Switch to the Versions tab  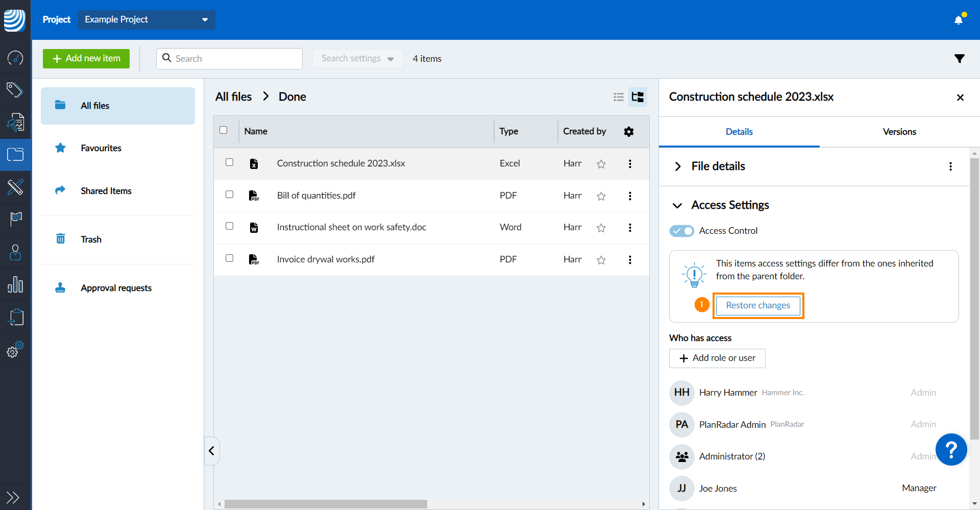coord(899,132)
